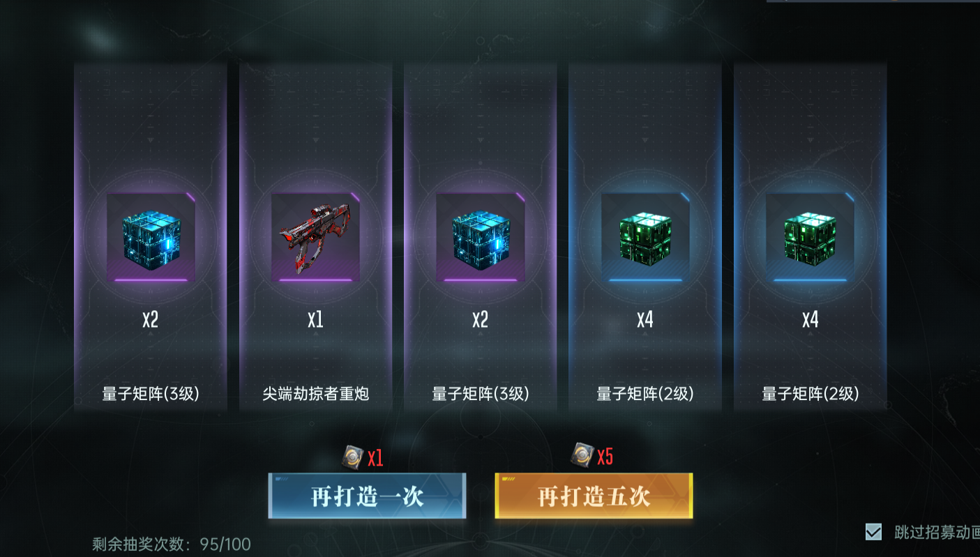
Task: Click the last card's 量子矩阵(2级) label
Action: pos(810,394)
